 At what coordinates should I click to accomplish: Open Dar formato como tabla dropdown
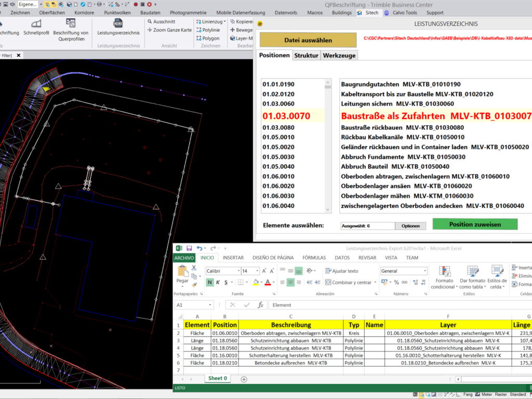(x=472, y=277)
